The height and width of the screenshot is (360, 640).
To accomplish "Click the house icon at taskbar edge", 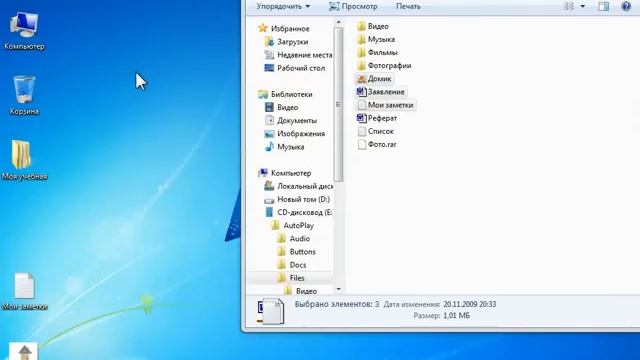I will point(24,351).
